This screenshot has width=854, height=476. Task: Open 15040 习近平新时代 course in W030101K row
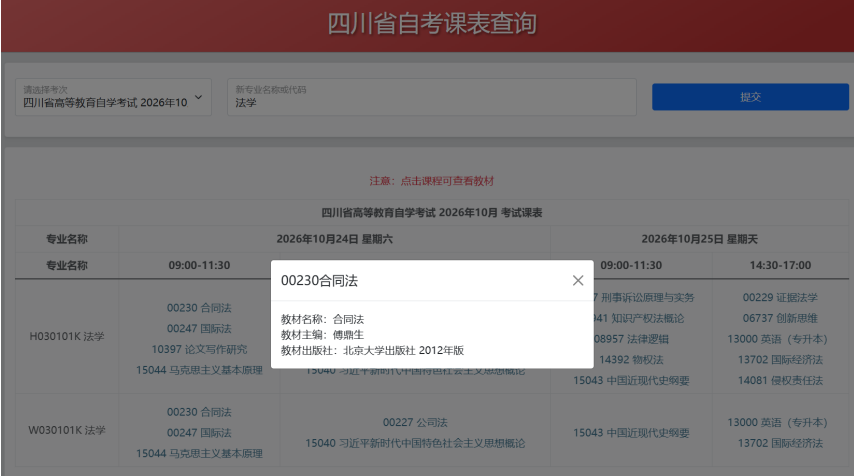click(x=415, y=443)
